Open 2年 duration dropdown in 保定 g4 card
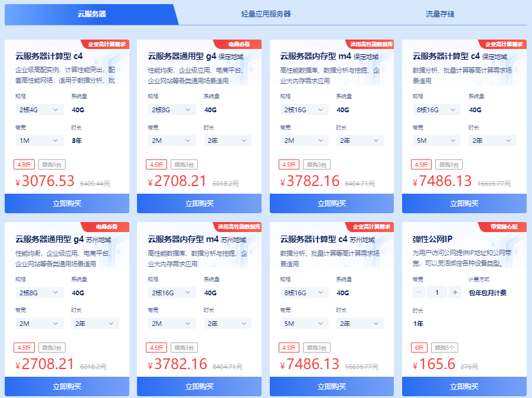Viewport: 532px width, 398px height. coord(227,141)
